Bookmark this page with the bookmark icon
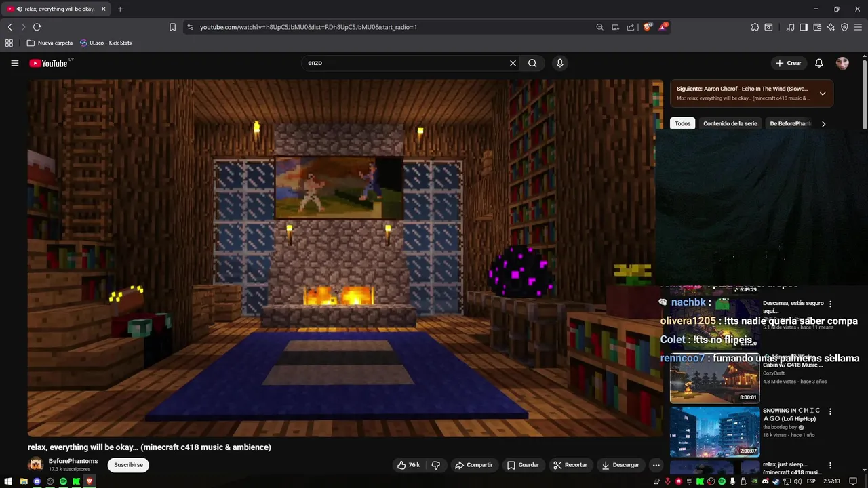This screenshot has height=488, width=868. (172, 27)
